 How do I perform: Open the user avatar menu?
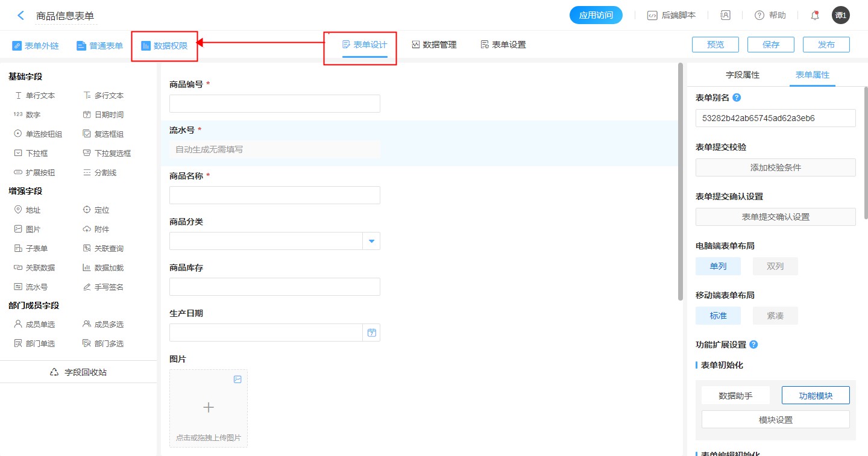(x=840, y=16)
